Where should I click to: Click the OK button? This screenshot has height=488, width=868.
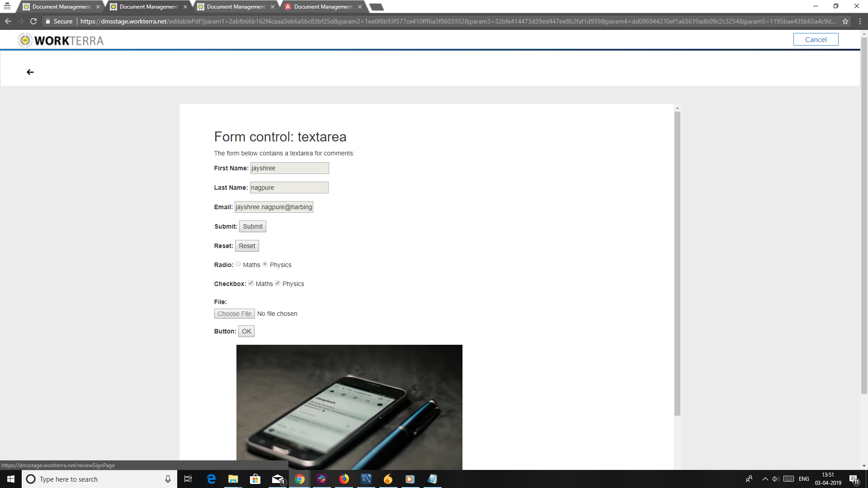tap(246, 331)
